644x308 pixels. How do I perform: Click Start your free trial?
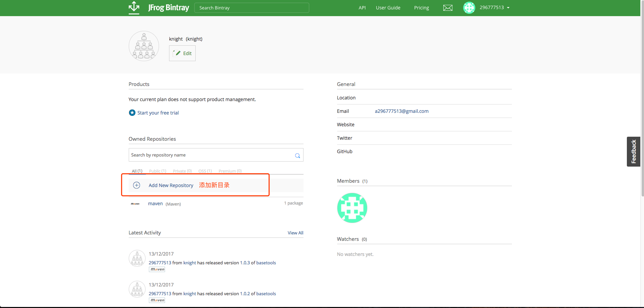tap(158, 113)
